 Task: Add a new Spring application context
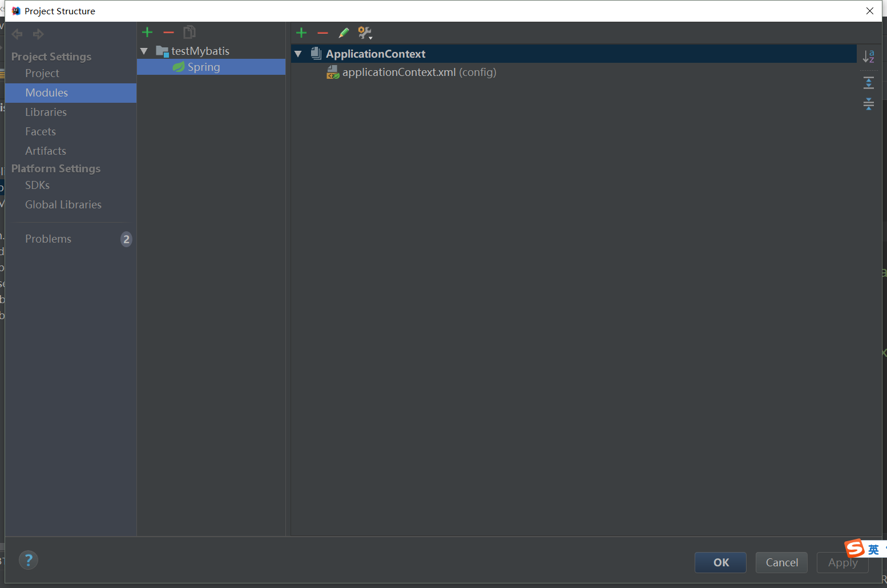tap(301, 33)
